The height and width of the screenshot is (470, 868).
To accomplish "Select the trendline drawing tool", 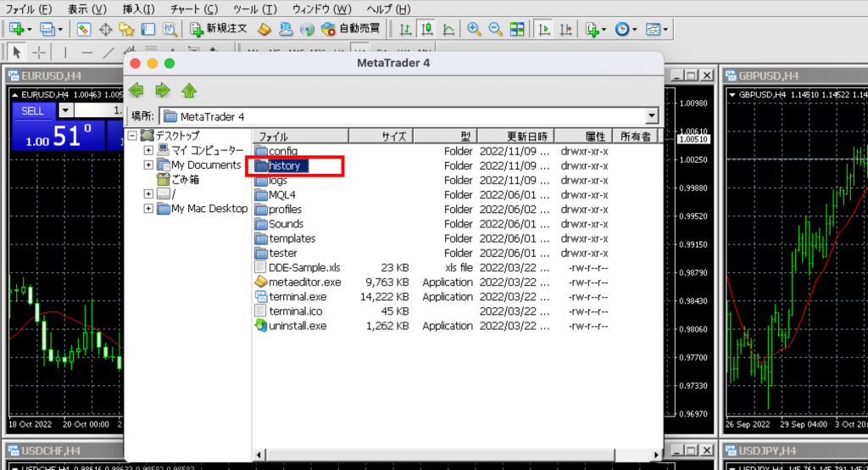I will tap(108, 53).
